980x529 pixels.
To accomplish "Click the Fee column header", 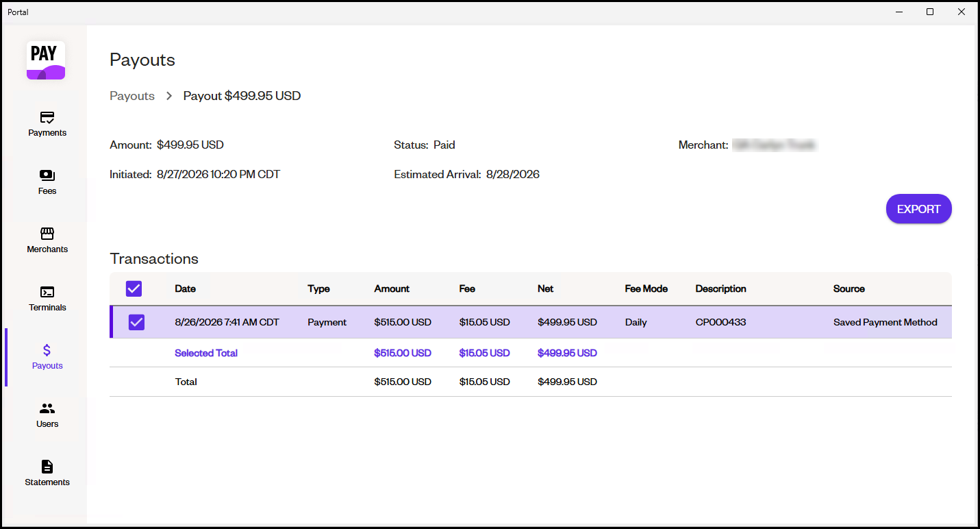I will [x=467, y=288].
